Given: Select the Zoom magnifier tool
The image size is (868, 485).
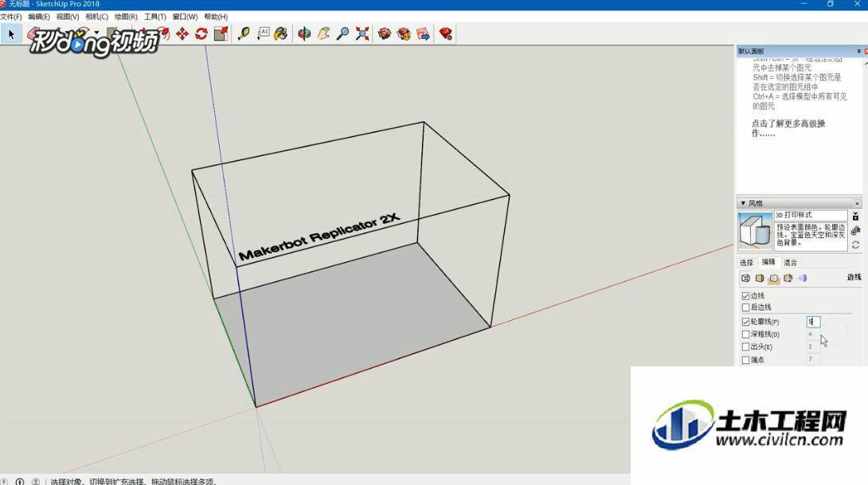Looking at the screenshot, I should click(x=343, y=34).
